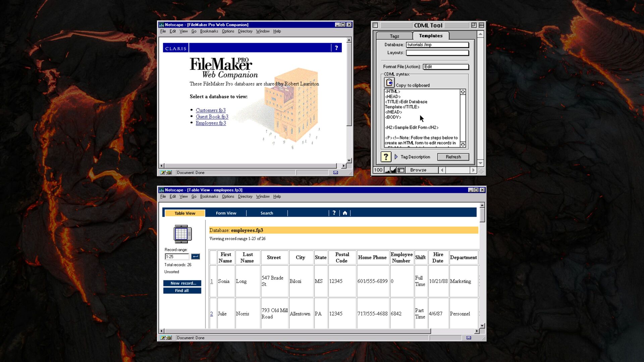Open record 2 link for Julie Norris
This screenshot has width=644, height=362.
(x=212, y=314)
